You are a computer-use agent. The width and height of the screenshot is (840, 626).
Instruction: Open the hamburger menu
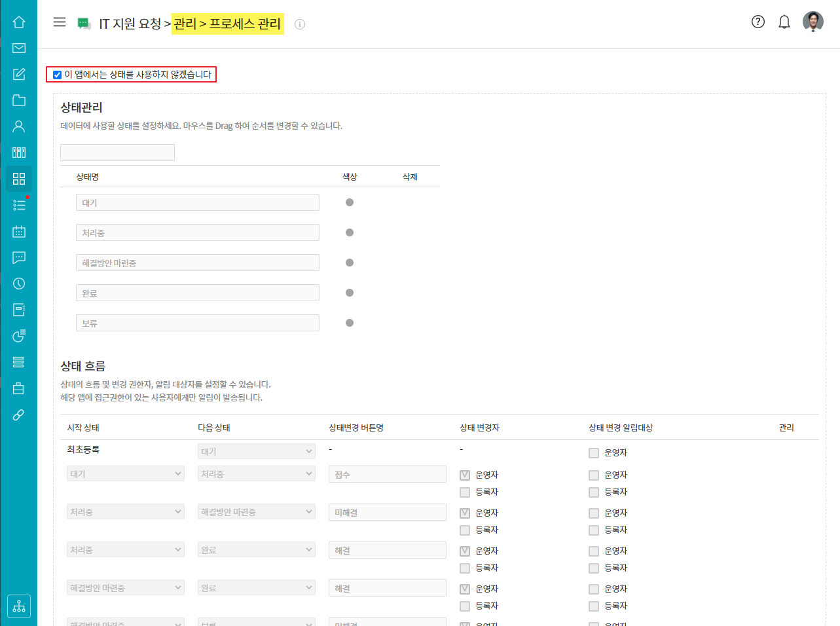click(60, 22)
